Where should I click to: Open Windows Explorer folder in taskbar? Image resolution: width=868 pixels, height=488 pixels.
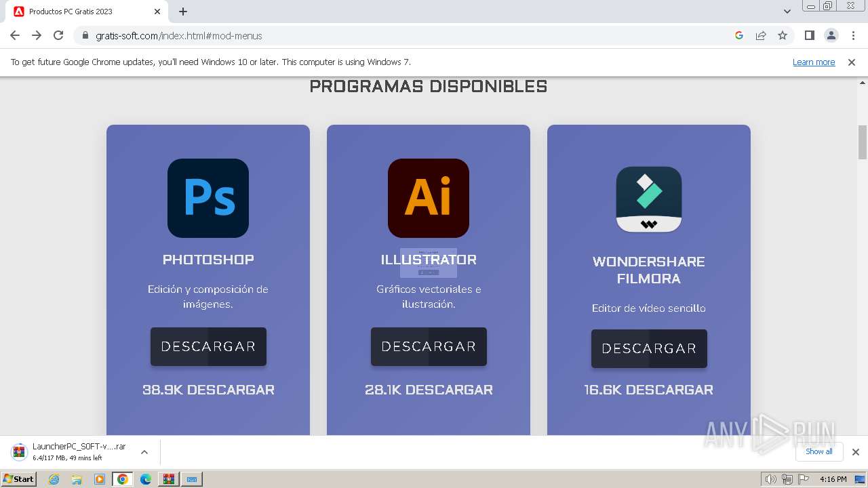pyautogui.click(x=77, y=479)
